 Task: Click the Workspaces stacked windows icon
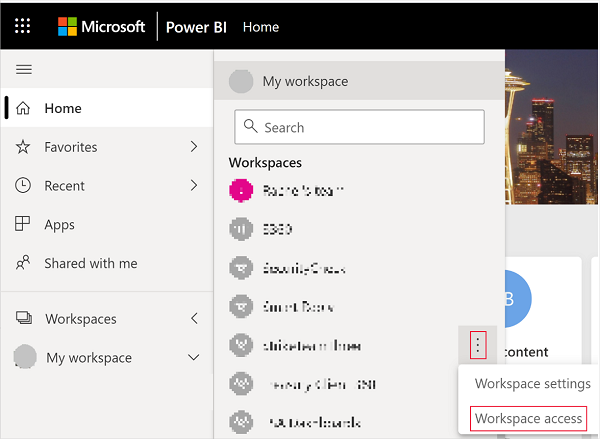click(x=24, y=318)
